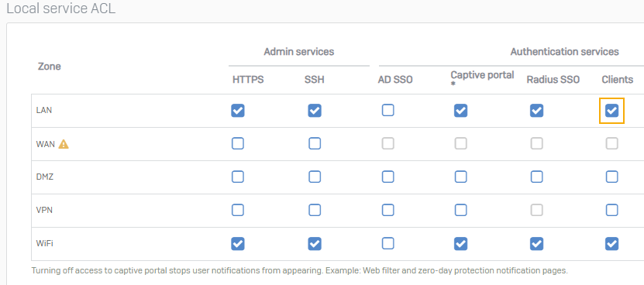644x285 pixels.
Task: Click the SSH column header
Action: tap(314, 80)
